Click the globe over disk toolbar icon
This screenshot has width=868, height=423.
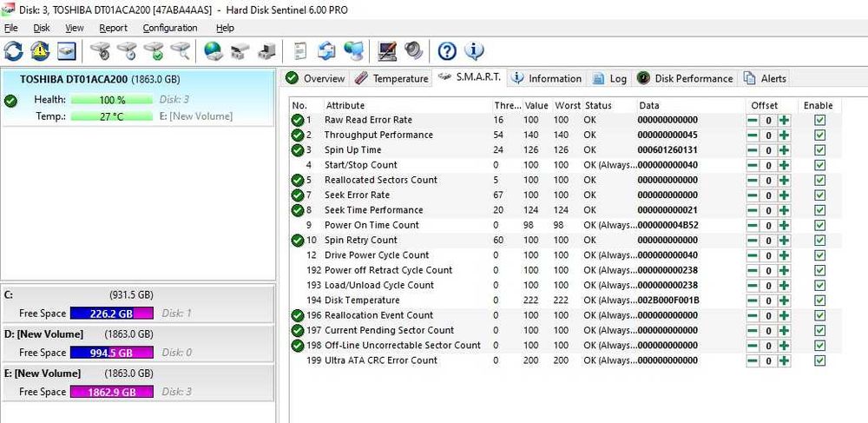pos(214,51)
